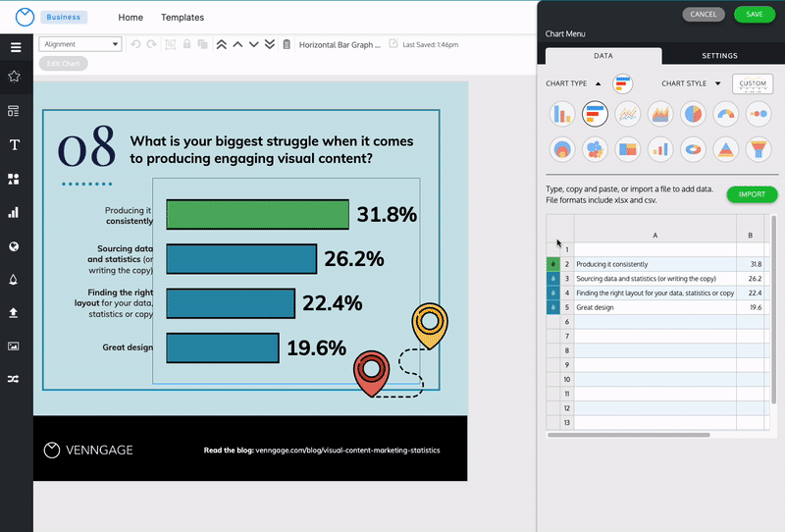Select the pyramid chart type

(726, 149)
